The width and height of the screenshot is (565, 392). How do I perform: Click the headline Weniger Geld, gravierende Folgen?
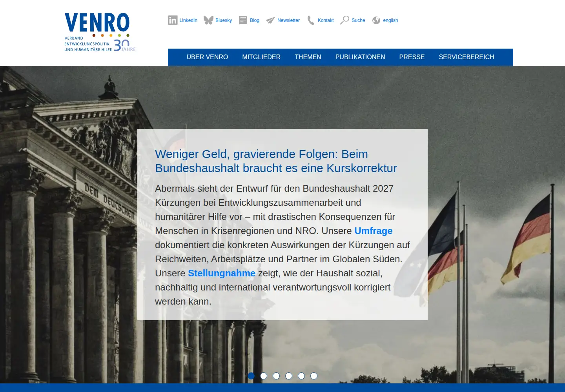point(276,161)
